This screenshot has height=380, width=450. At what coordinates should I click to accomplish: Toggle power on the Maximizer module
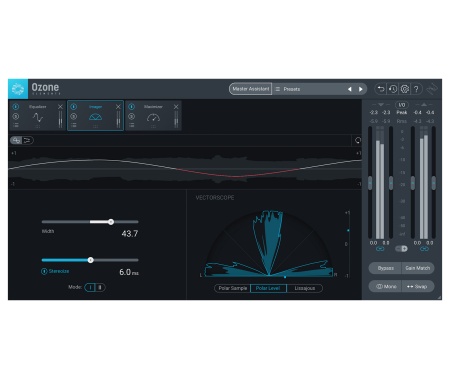click(x=132, y=107)
